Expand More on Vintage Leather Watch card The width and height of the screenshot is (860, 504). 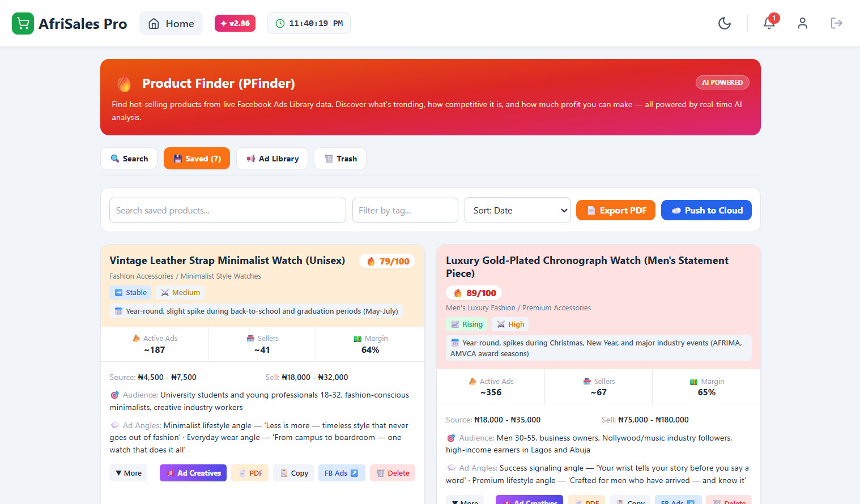tap(129, 473)
